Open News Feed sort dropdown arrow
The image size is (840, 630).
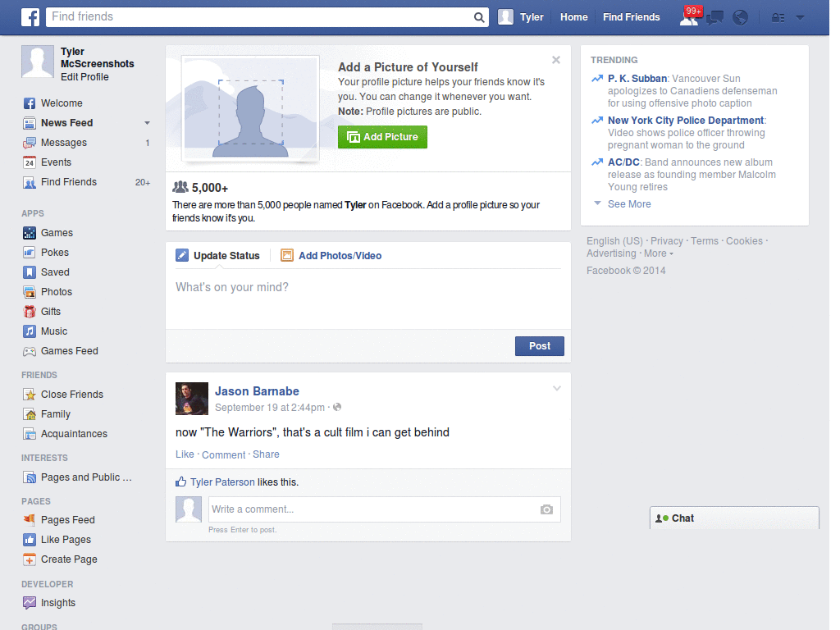[x=147, y=123]
